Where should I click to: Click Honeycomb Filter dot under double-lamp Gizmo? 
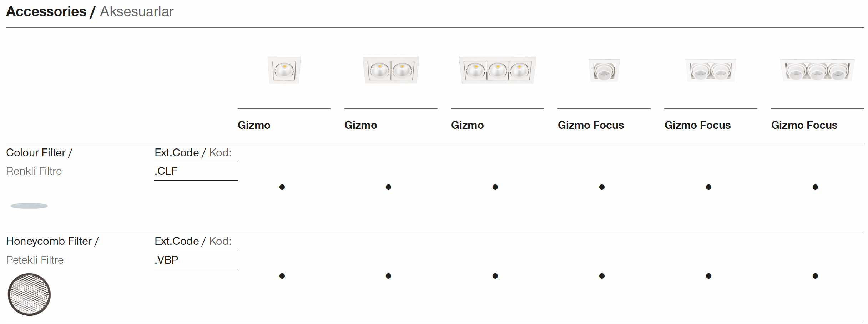point(388,276)
